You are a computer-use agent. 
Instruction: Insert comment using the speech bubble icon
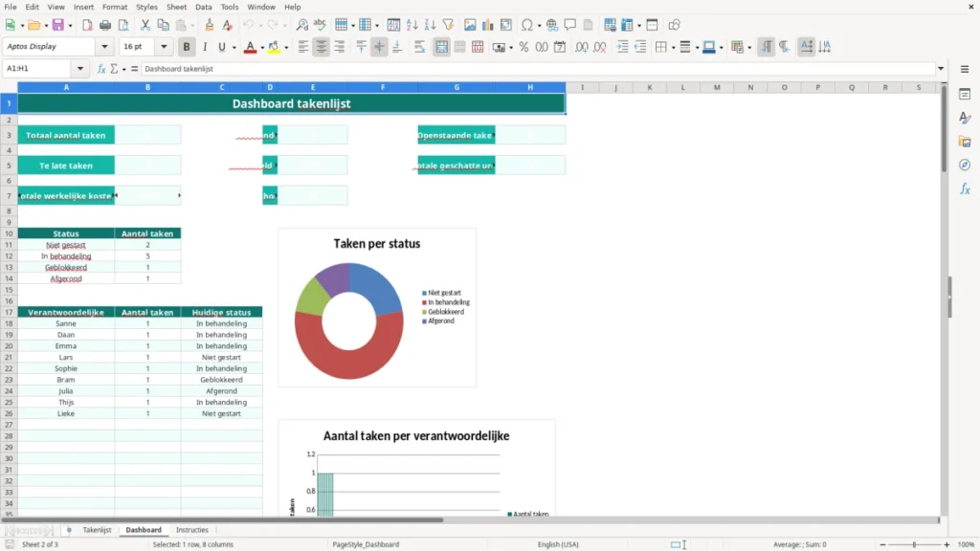(x=570, y=25)
